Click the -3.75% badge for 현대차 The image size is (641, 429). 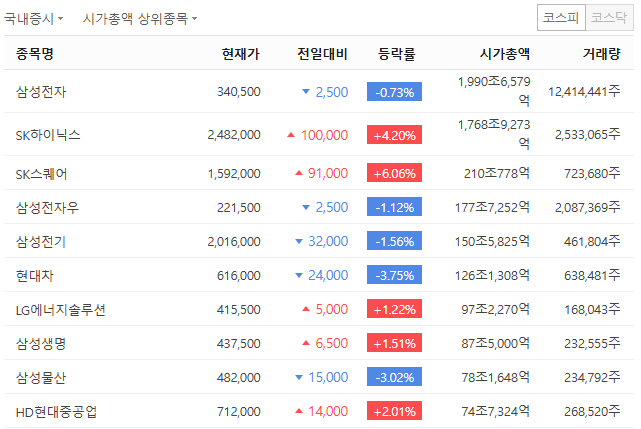[394, 275]
